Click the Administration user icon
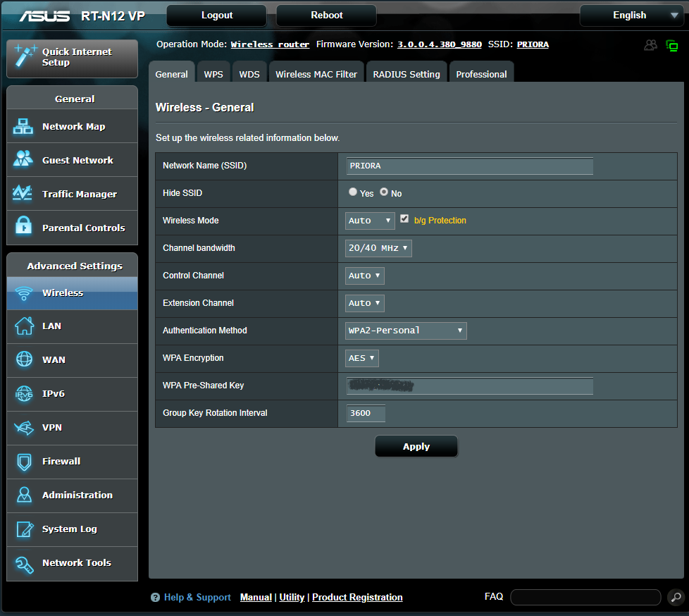 (x=24, y=495)
